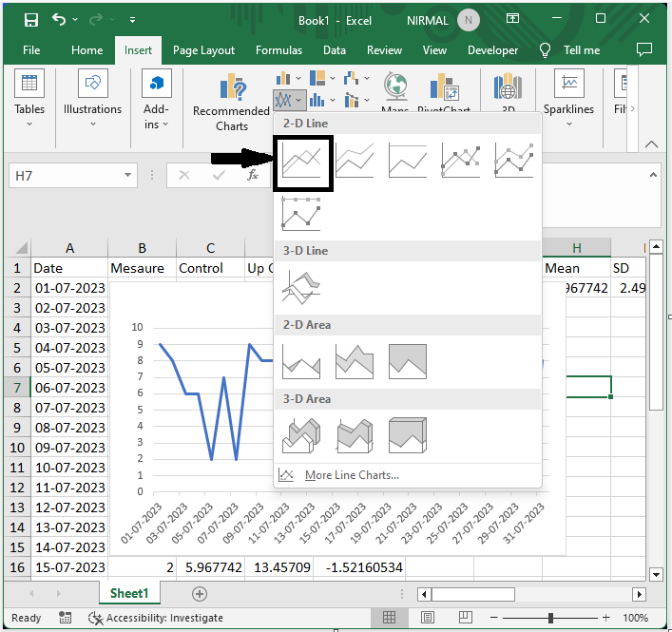Select column A header

69,248
